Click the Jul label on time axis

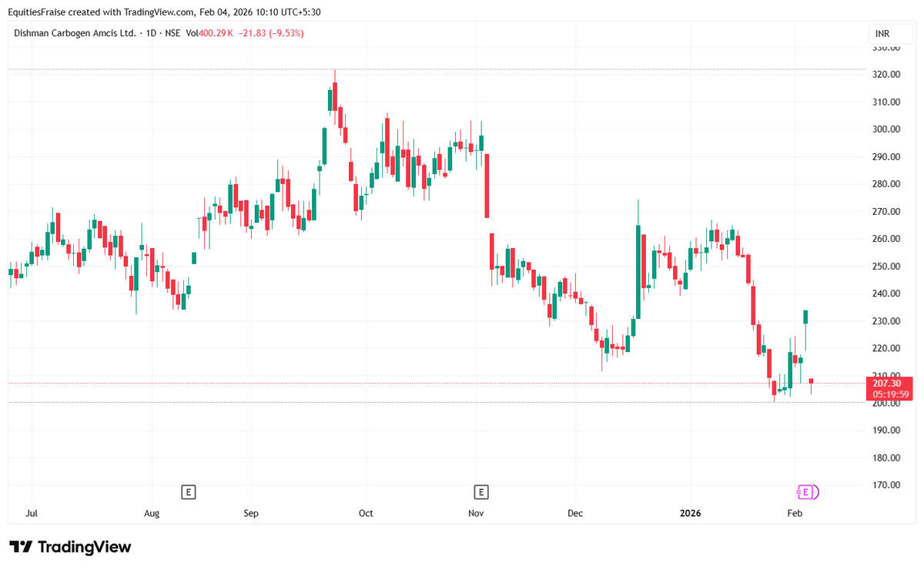point(32,513)
